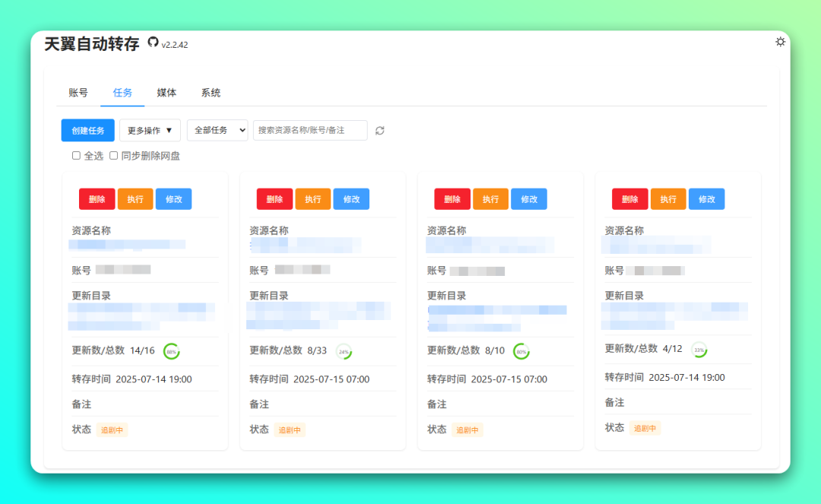Image resolution: width=821 pixels, height=504 pixels.
Task: Click the 33% progress circle
Action: [699, 350]
